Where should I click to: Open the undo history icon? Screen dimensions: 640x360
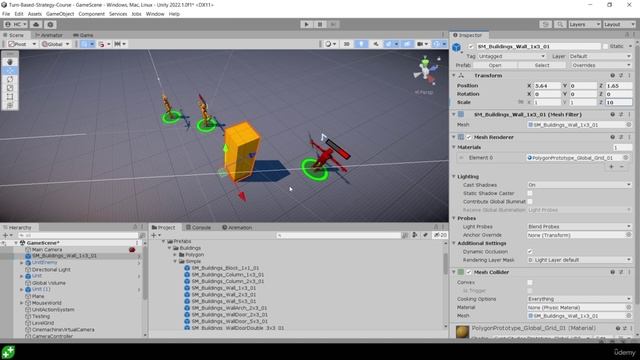[x=546, y=24]
